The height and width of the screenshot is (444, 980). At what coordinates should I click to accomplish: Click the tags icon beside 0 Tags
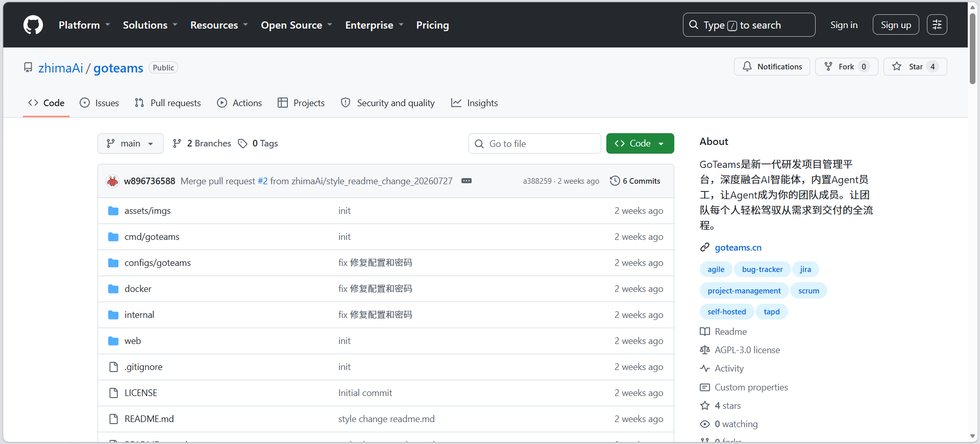pyautogui.click(x=243, y=144)
